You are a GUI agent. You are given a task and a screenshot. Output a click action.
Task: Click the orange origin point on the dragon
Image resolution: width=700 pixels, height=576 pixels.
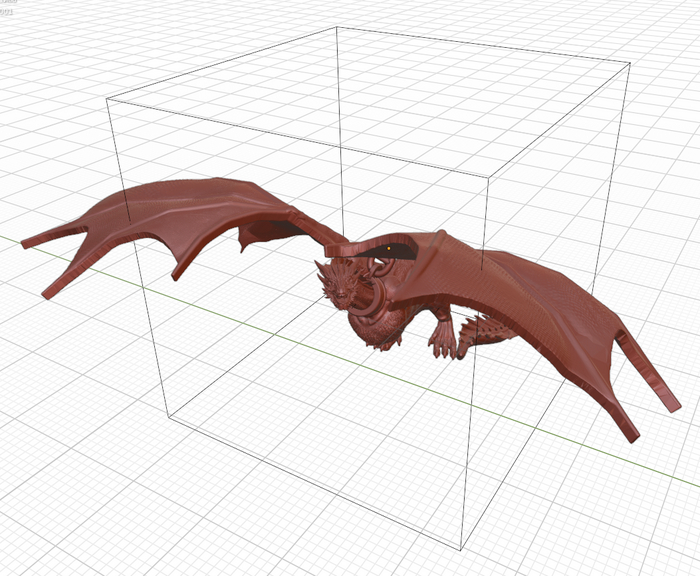(x=389, y=248)
